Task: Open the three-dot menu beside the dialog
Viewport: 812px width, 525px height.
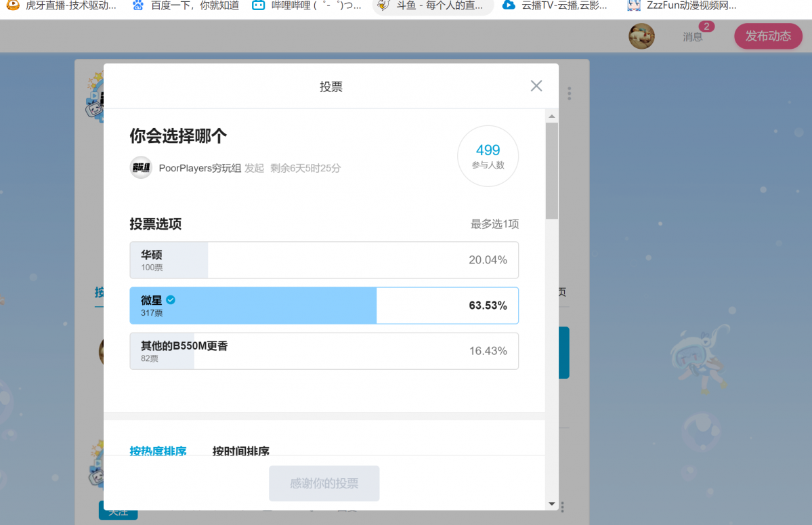Action: tap(570, 93)
